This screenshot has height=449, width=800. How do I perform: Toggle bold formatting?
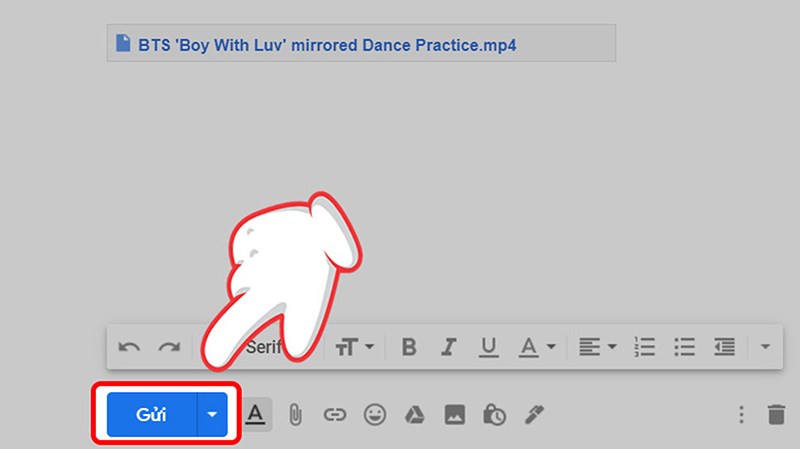point(408,347)
